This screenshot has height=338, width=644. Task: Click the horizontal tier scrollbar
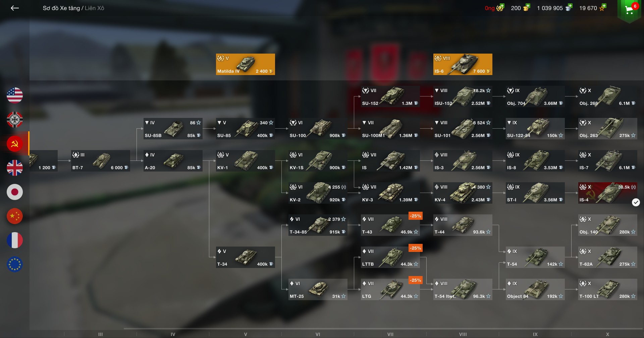coord(383,329)
